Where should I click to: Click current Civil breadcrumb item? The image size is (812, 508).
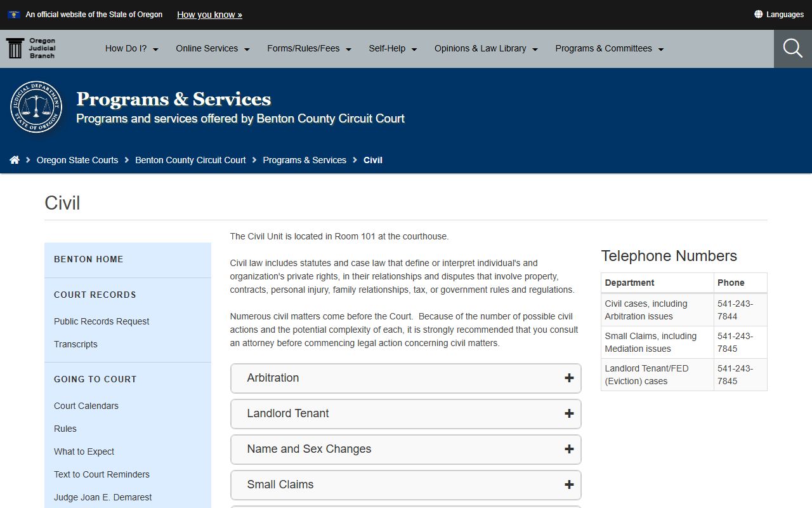pos(373,160)
